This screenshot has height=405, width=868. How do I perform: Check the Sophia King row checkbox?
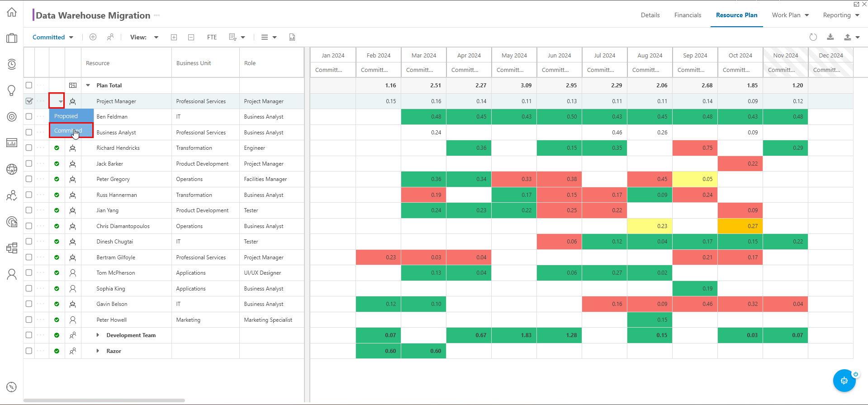pyautogui.click(x=29, y=288)
